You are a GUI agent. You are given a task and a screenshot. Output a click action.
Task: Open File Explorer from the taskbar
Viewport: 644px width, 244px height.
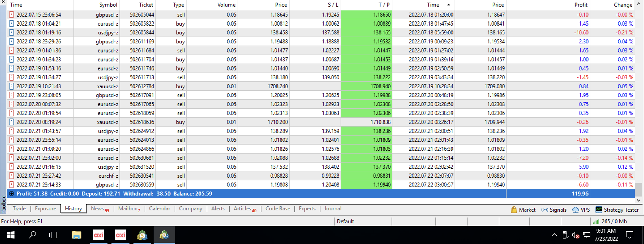click(77, 235)
